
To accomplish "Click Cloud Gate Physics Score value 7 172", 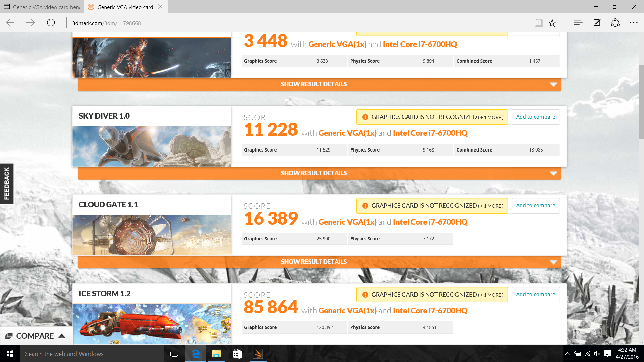I will 428,239.
